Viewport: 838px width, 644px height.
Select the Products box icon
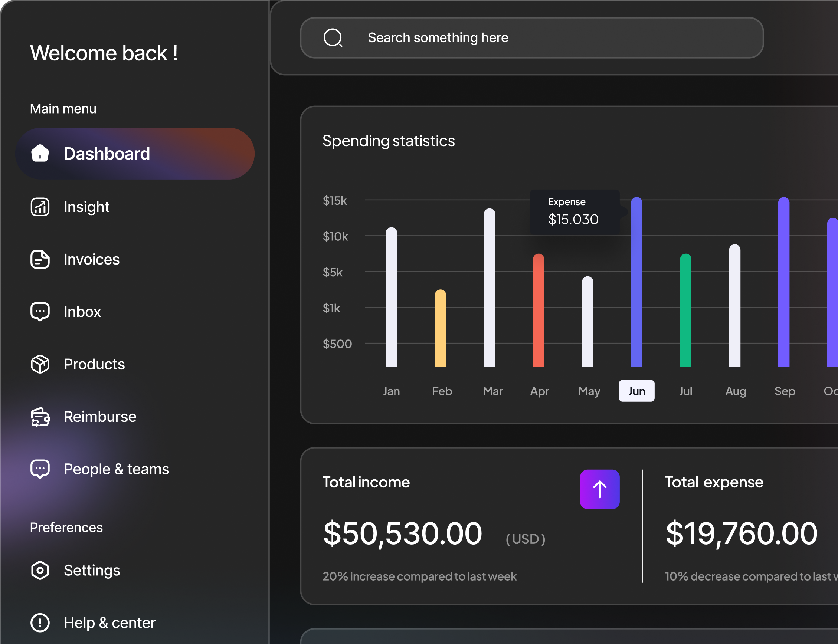(x=39, y=364)
